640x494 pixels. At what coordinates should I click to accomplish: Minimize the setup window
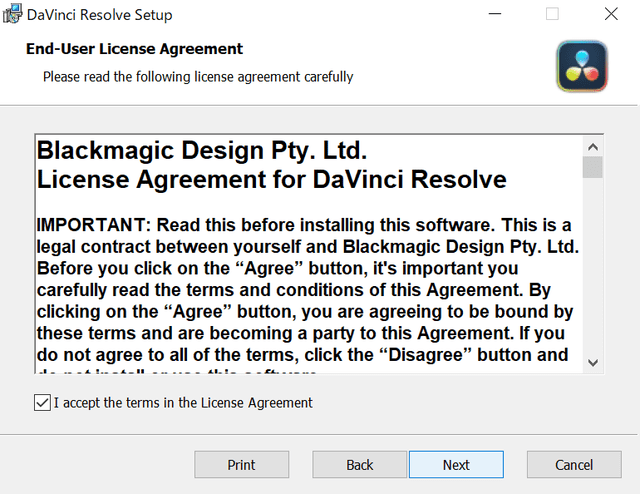click(495, 14)
